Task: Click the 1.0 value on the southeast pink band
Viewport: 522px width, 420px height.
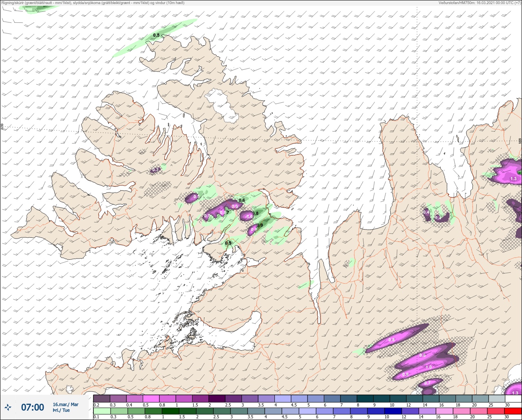Action: (429, 367)
